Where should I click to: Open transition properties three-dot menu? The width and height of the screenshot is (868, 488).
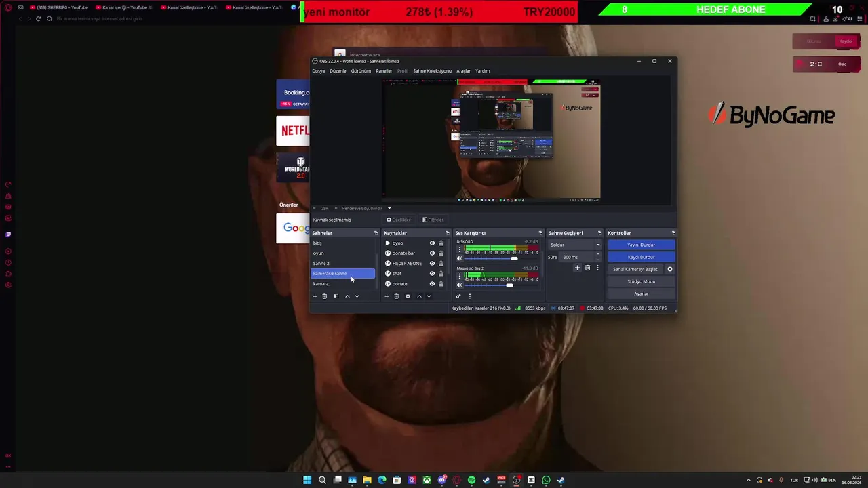pos(597,268)
